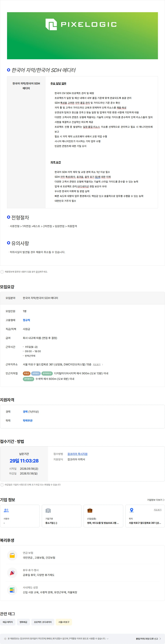
Task: Click the arrow after the address 지도보기
Action: click(102, 364)
